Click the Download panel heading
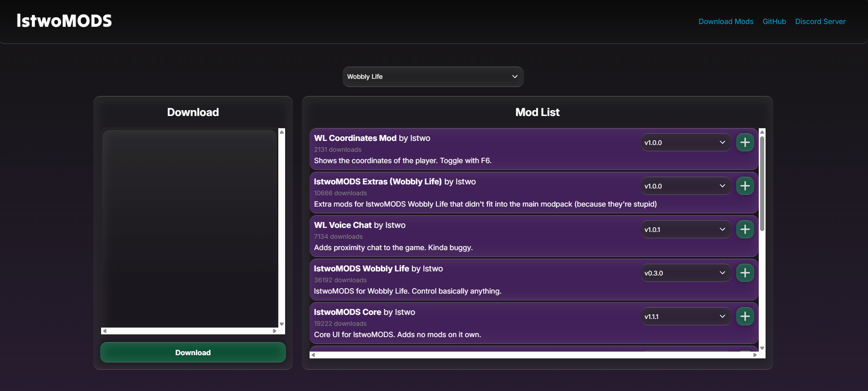Image resolution: width=868 pixels, height=391 pixels. coord(193,112)
